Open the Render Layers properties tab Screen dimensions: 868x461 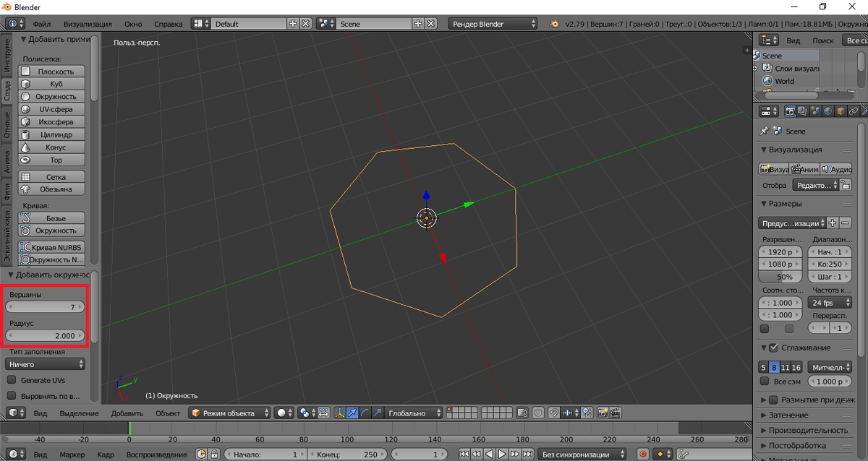tap(803, 111)
